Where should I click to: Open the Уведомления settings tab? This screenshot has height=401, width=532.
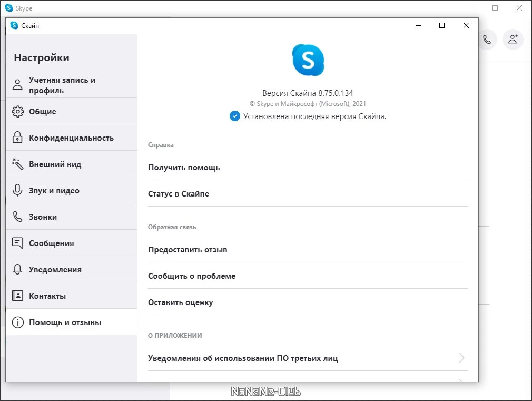[x=72, y=269]
